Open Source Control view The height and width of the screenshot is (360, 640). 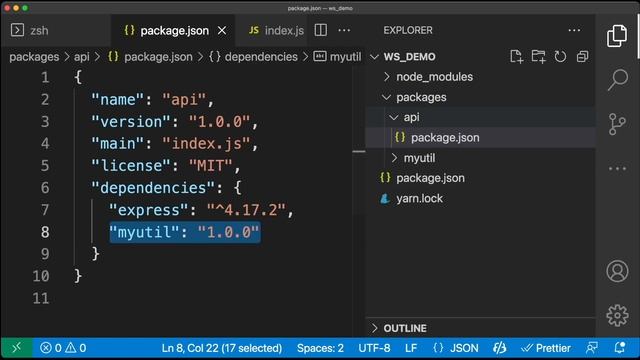point(617,124)
